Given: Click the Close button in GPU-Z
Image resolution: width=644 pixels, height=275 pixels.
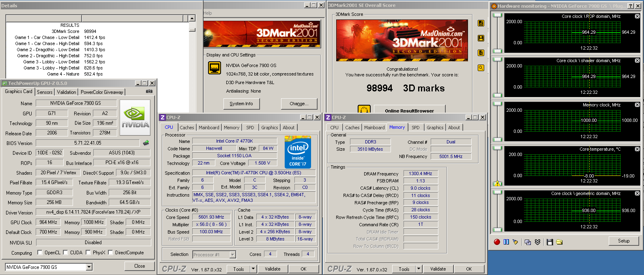Looking at the screenshot, I should point(140,266).
